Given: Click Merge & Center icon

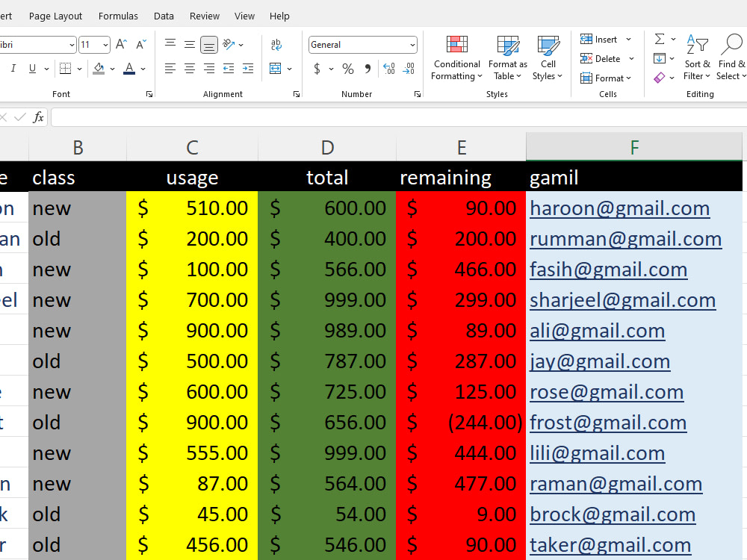Looking at the screenshot, I should (x=276, y=69).
